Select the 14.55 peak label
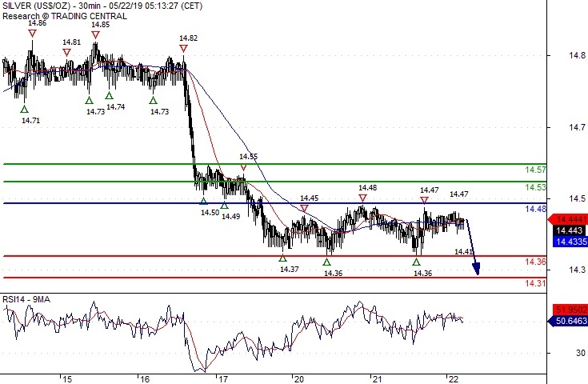The width and height of the screenshot is (588, 384). pos(249,156)
